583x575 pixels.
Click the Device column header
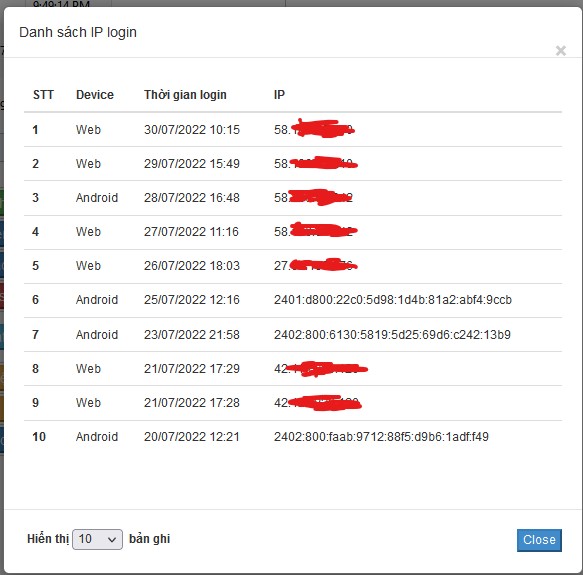point(95,95)
